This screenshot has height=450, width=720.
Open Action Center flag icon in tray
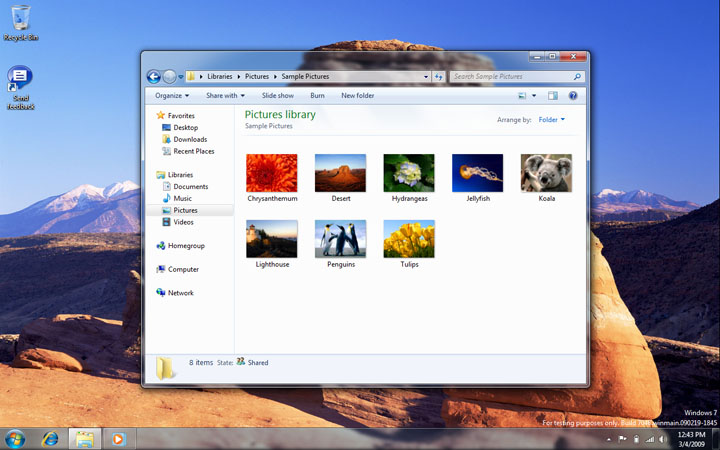pyautogui.click(x=623, y=439)
